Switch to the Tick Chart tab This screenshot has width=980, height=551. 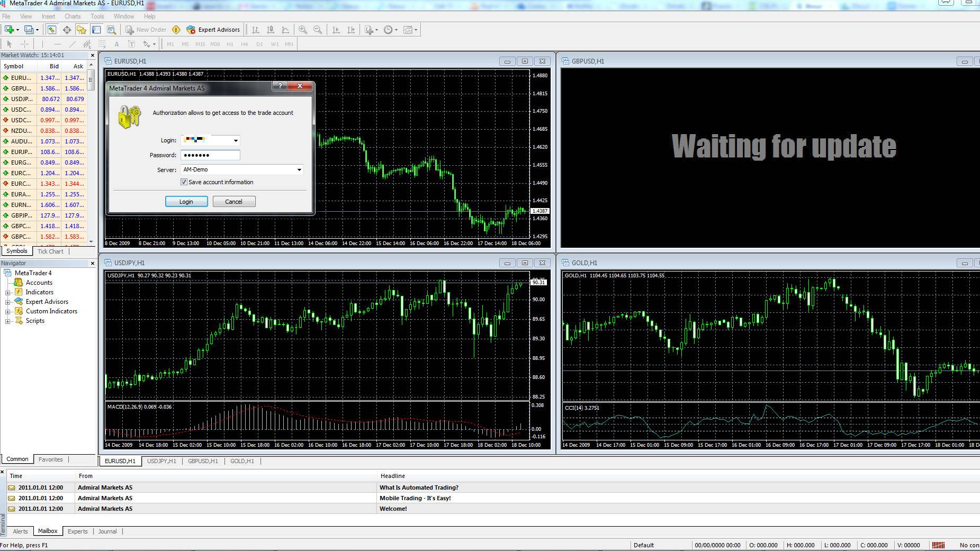pyautogui.click(x=50, y=251)
